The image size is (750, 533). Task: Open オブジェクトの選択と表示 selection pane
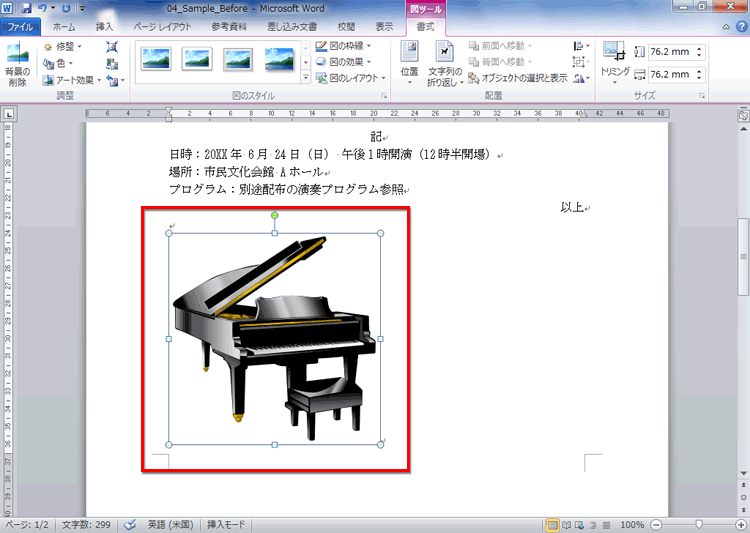pyautogui.click(x=518, y=78)
